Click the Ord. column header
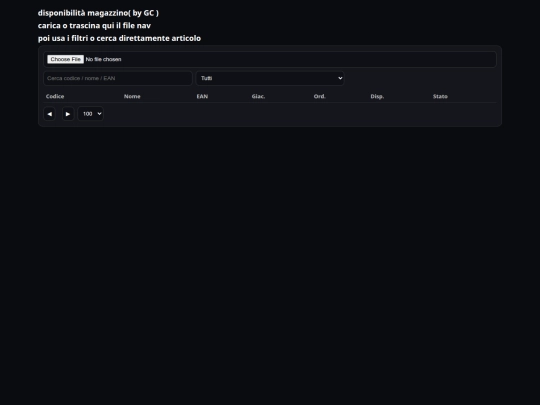This screenshot has height=405, width=540. [x=320, y=96]
